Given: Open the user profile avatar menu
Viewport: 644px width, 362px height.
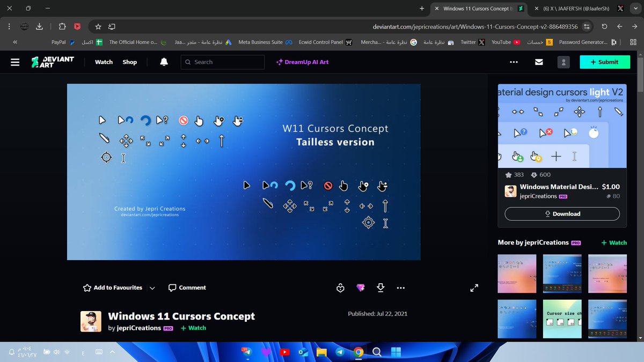Looking at the screenshot, I should click(563, 62).
